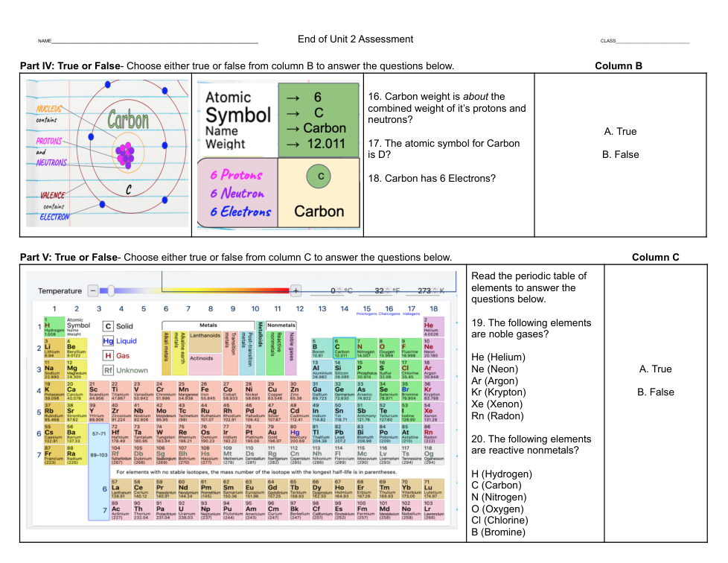The width and height of the screenshot is (728, 563).
Task: Expand the 57–71 lanthanoid series placeholder
Action: [x=98, y=433]
